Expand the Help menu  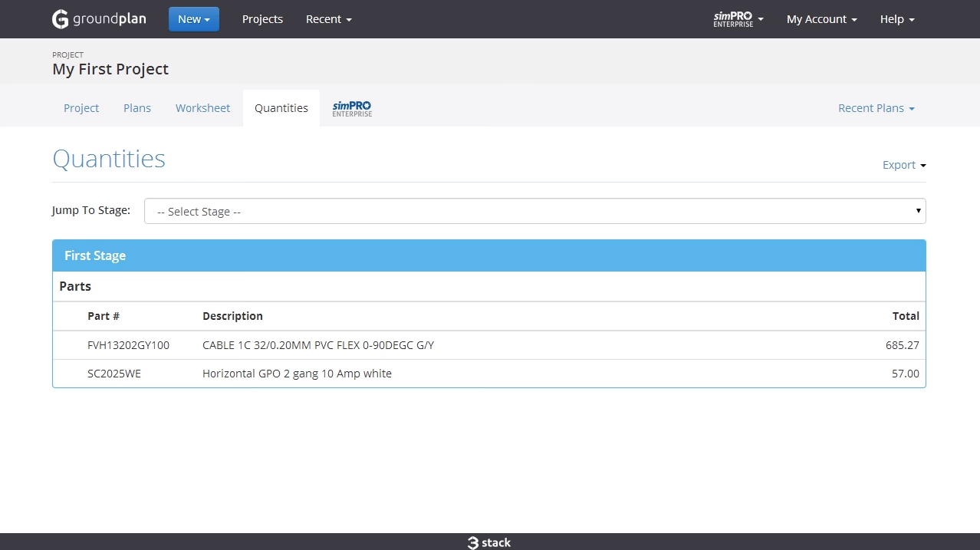[897, 19]
